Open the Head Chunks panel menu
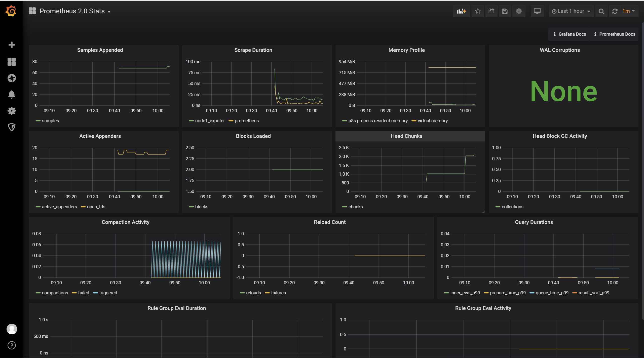 click(406, 136)
